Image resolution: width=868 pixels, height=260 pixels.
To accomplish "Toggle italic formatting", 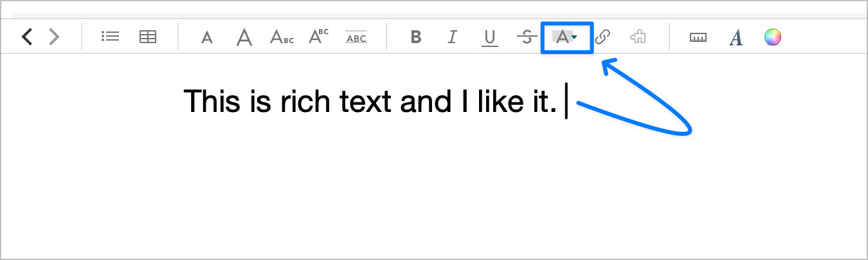I will tap(452, 37).
